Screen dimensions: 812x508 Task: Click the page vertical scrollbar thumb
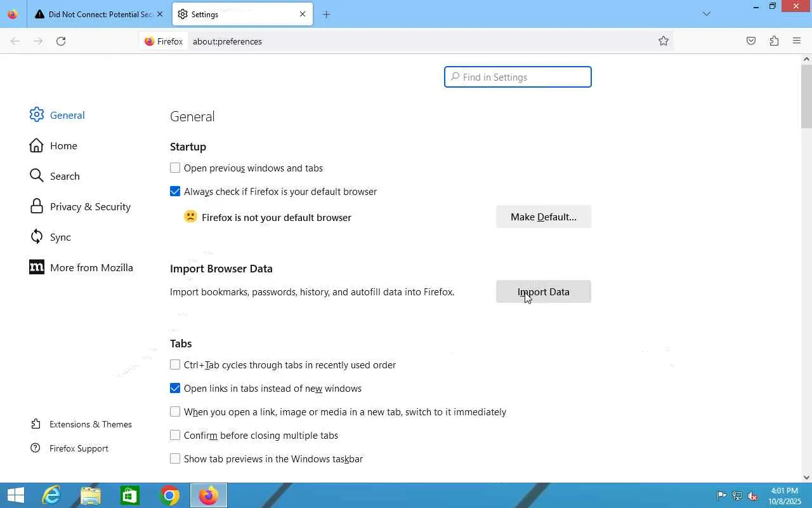click(x=806, y=95)
